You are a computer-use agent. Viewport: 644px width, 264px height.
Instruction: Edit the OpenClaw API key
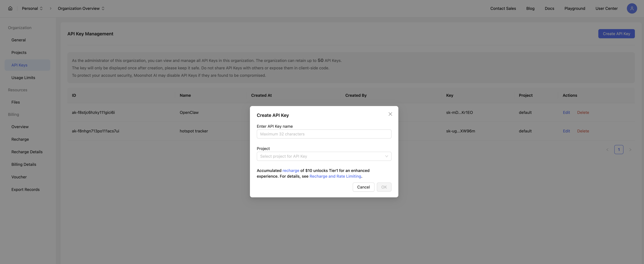point(566,112)
